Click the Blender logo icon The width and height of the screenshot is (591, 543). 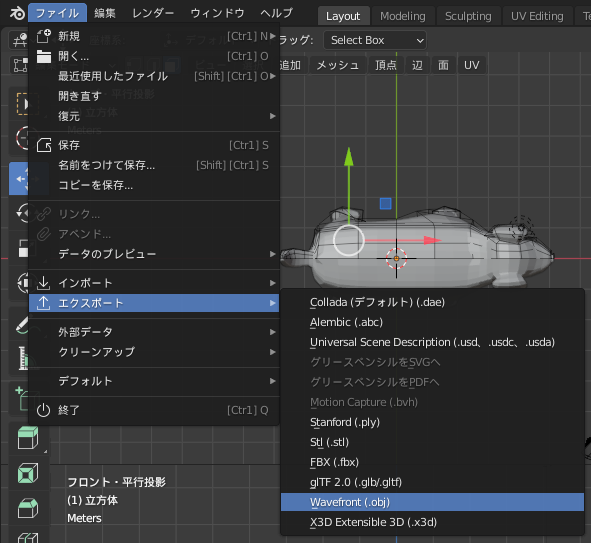pos(17,14)
